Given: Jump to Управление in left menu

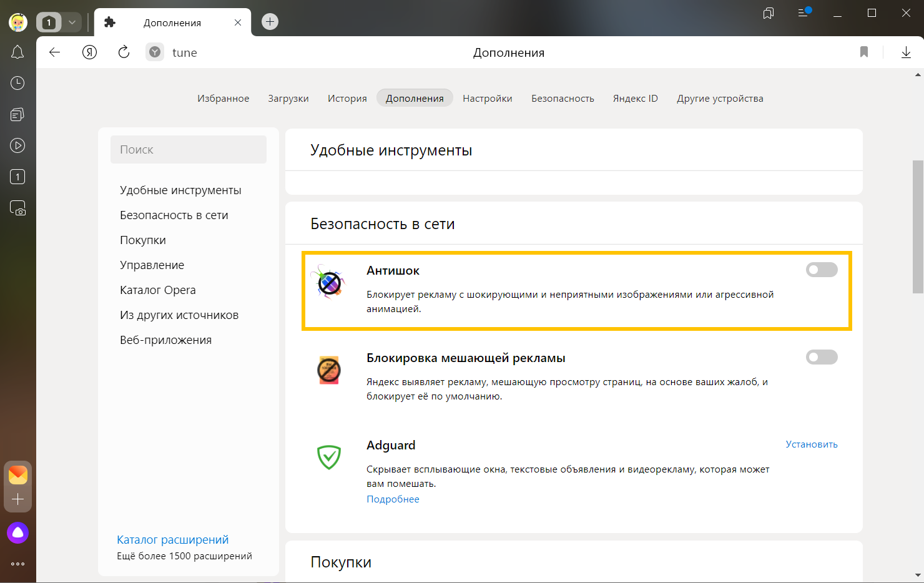Looking at the screenshot, I should point(152,265).
